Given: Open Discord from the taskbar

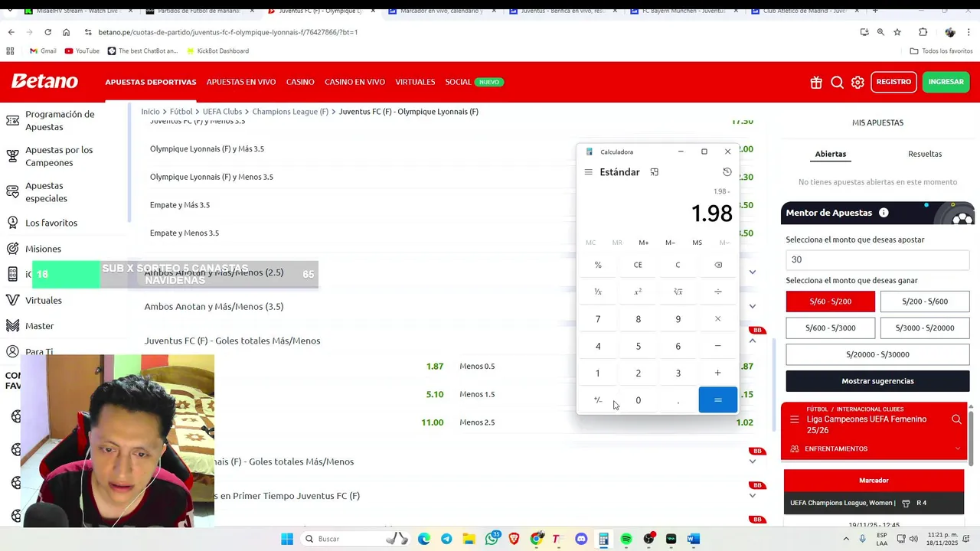Looking at the screenshot, I should pyautogui.click(x=581, y=539).
